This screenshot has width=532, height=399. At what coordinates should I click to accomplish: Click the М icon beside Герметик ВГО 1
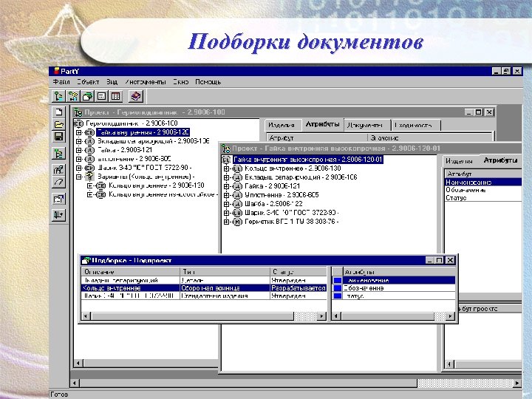(237, 222)
